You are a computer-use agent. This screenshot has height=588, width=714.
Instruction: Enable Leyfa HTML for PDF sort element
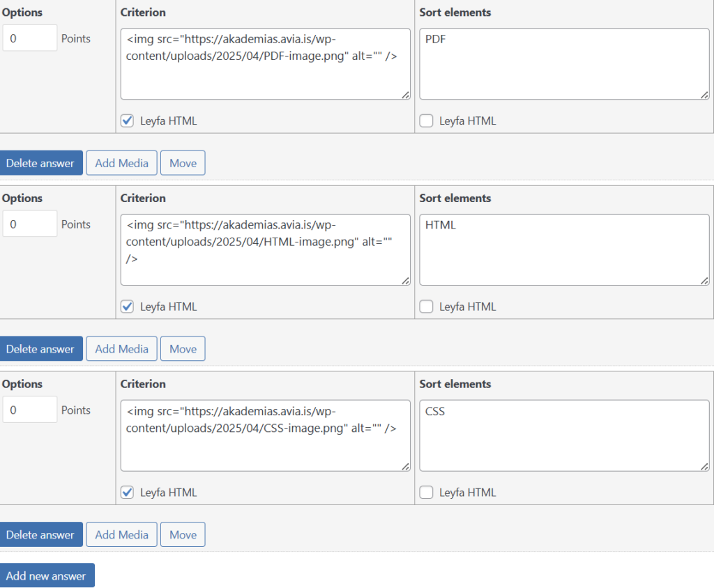click(426, 121)
